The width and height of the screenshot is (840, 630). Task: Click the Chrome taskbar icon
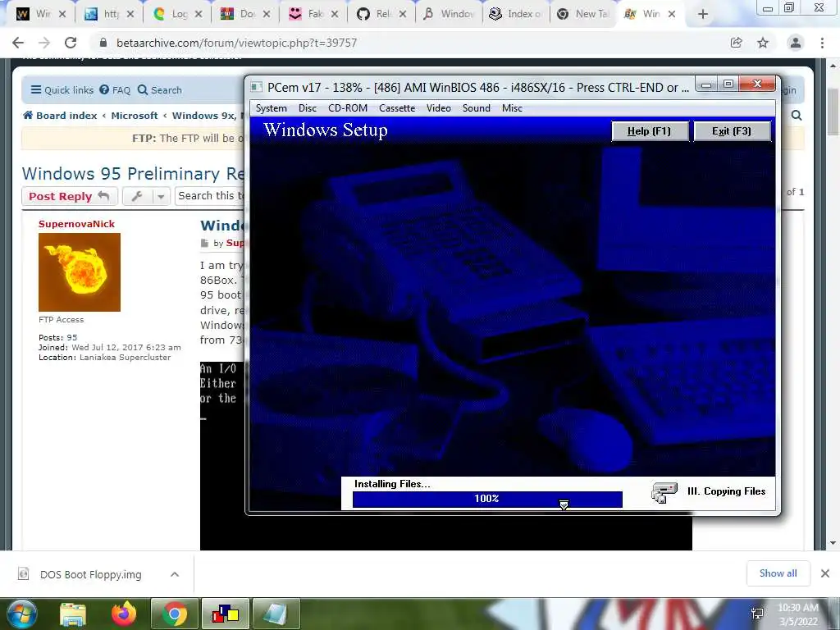[175, 614]
